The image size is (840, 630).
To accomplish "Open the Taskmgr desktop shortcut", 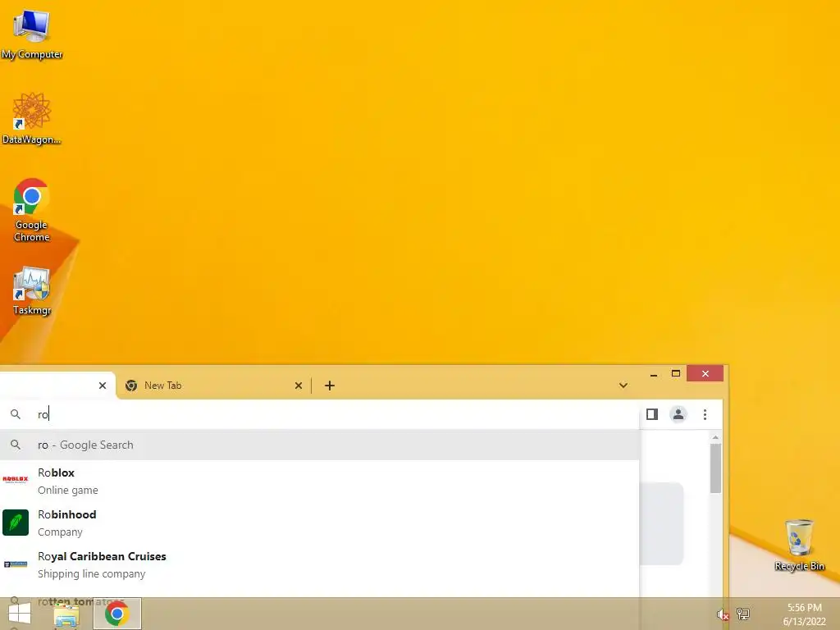I will tap(32, 291).
